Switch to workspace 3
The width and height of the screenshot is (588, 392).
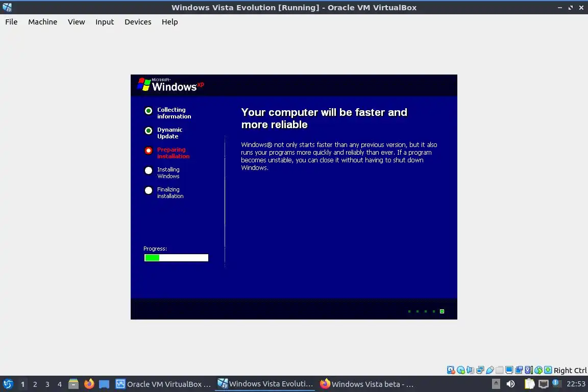pyautogui.click(x=47, y=384)
